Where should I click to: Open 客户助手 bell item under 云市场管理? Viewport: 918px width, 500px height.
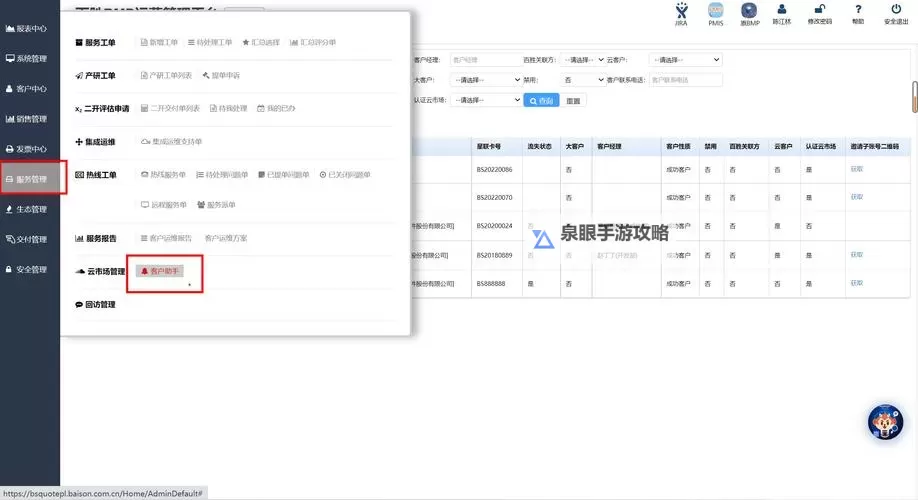(x=160, y=271)
